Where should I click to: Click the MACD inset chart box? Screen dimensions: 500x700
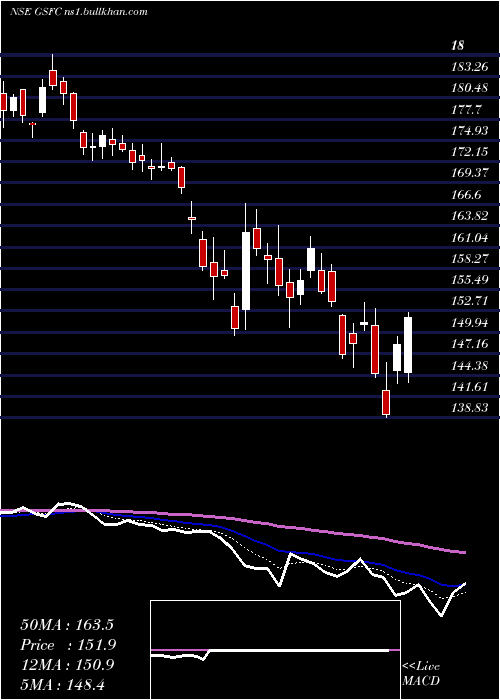click(275, 650)
